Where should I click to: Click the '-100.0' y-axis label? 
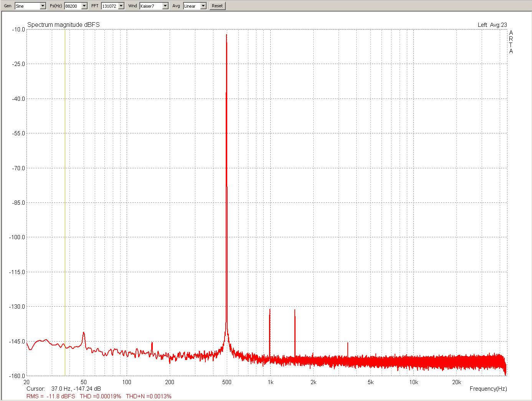17,237
